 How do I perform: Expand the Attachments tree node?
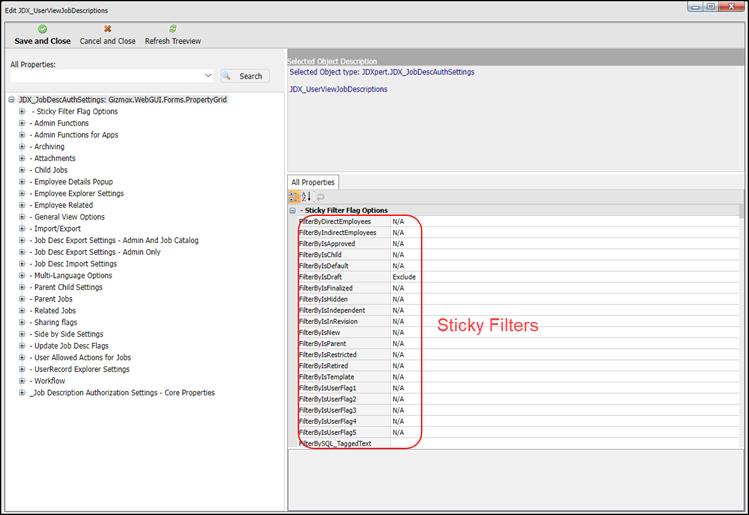(22, 158)
